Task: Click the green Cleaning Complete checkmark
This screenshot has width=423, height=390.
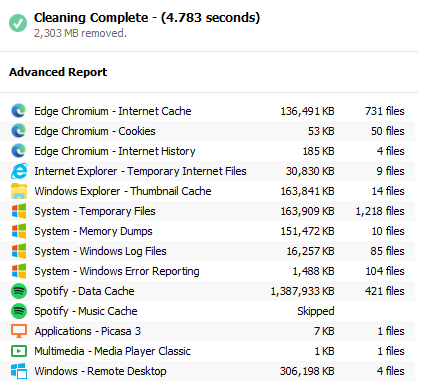Action: pos(18,23)
